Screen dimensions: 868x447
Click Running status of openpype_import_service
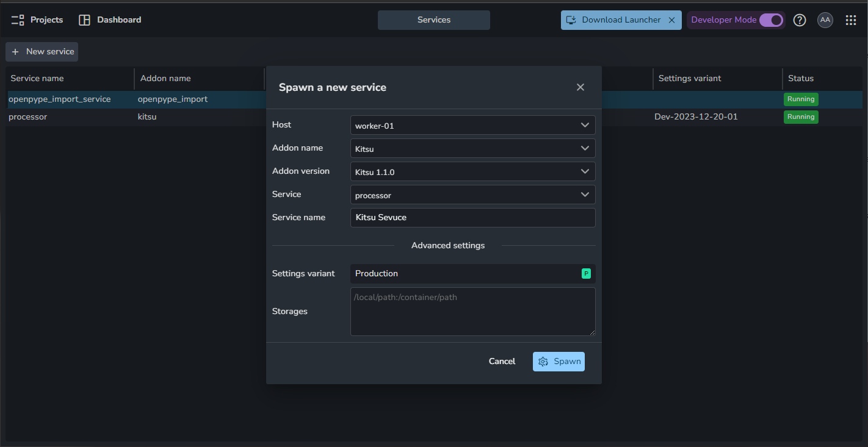coord(801,99)
